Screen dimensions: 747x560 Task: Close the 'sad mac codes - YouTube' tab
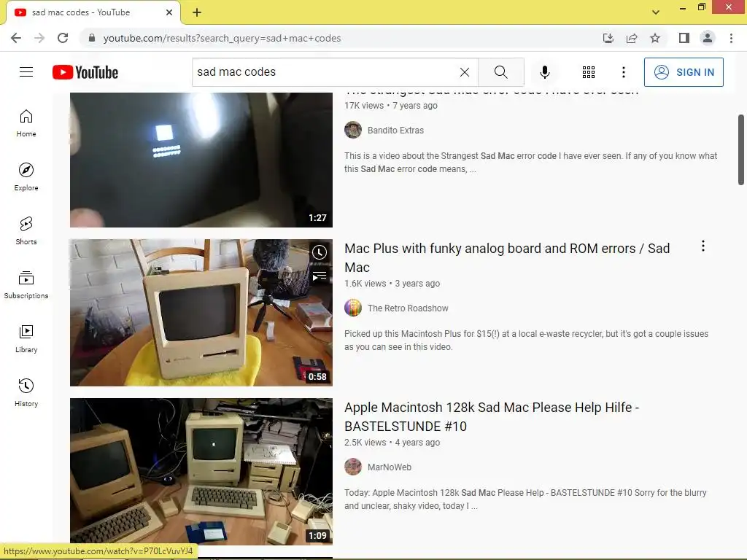click(x=169, y=12)
